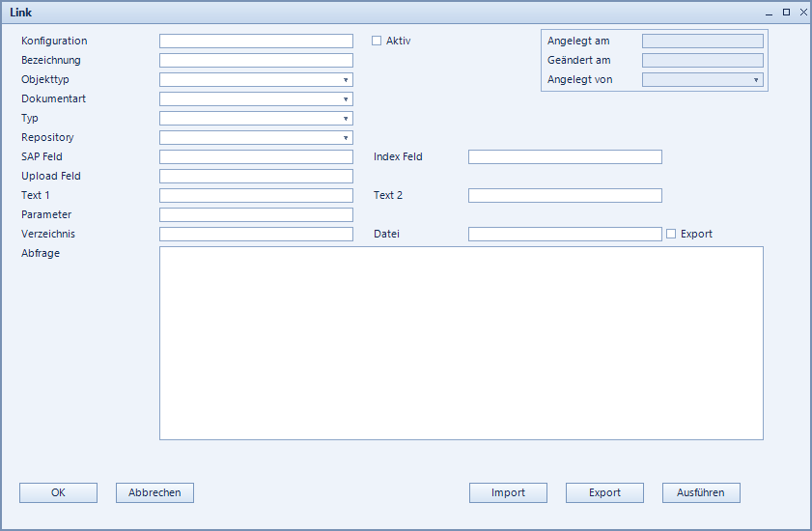This screenshot has height=531, width=812.
Task: Click the Verzeichnis input field
Action: click(256, 234)
